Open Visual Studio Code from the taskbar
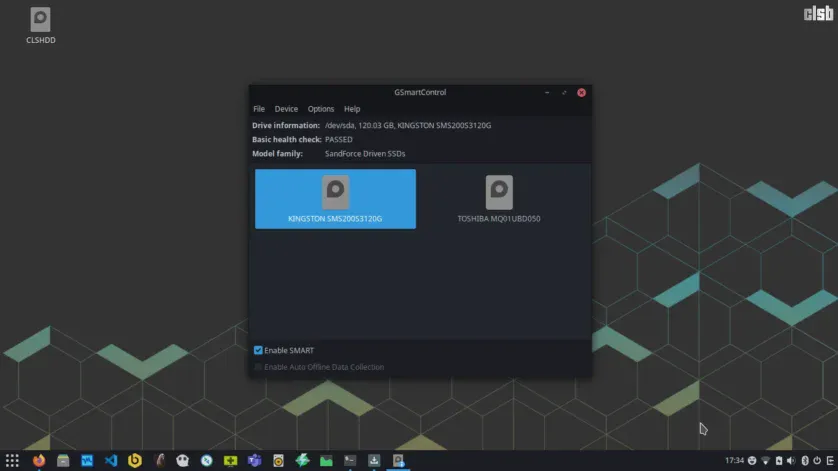 [111, 461]
